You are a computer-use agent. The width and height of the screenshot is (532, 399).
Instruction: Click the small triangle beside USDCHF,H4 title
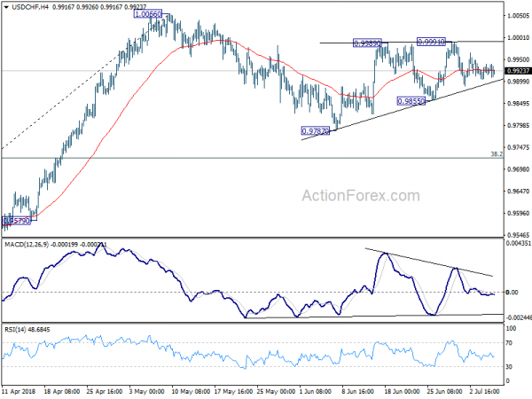tap(6, 7)
